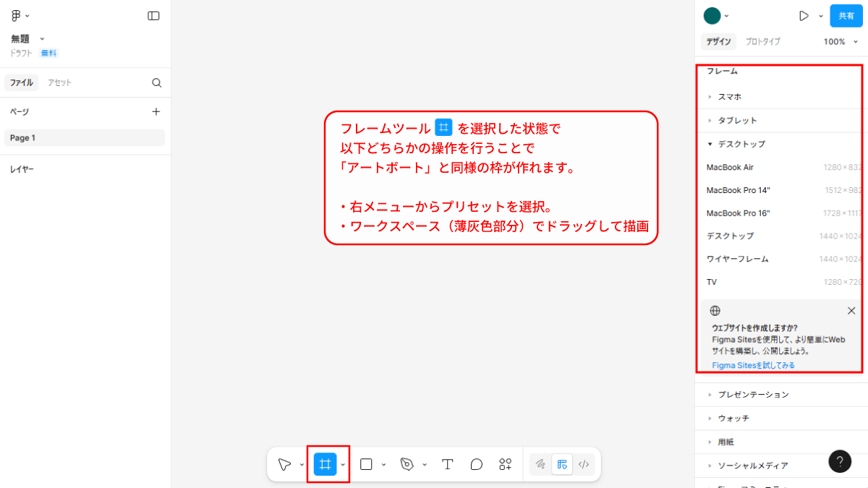Collapse the デスクトップ preset section

(741, 144)
